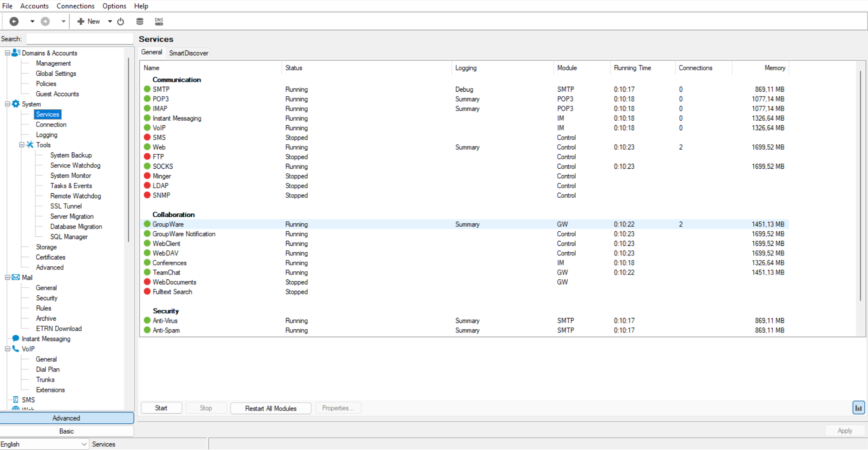Screen dimensions: 868x450
Task: Select Service Watchdog in the tree
Action: [75, 166]
